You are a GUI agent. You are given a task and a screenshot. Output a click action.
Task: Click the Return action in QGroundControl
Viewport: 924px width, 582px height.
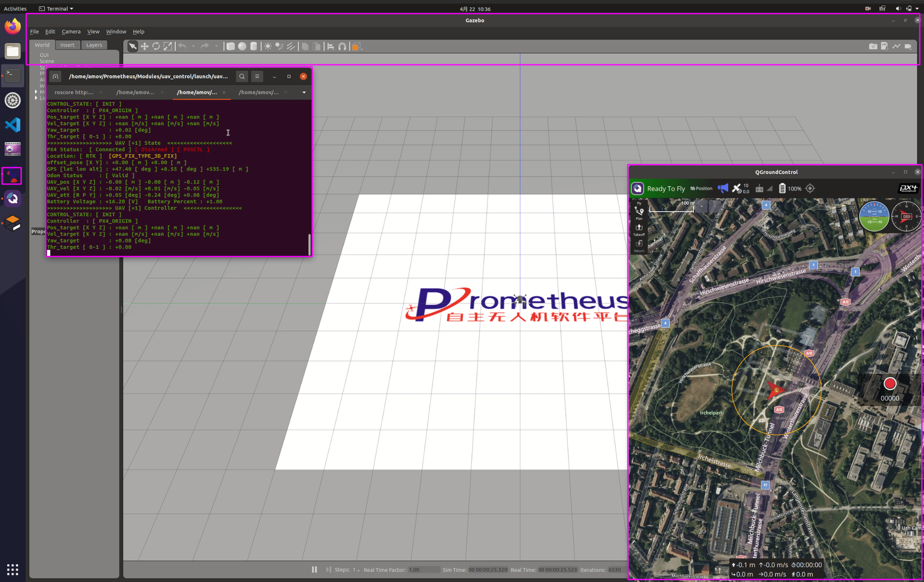click(x=639, y=246)
